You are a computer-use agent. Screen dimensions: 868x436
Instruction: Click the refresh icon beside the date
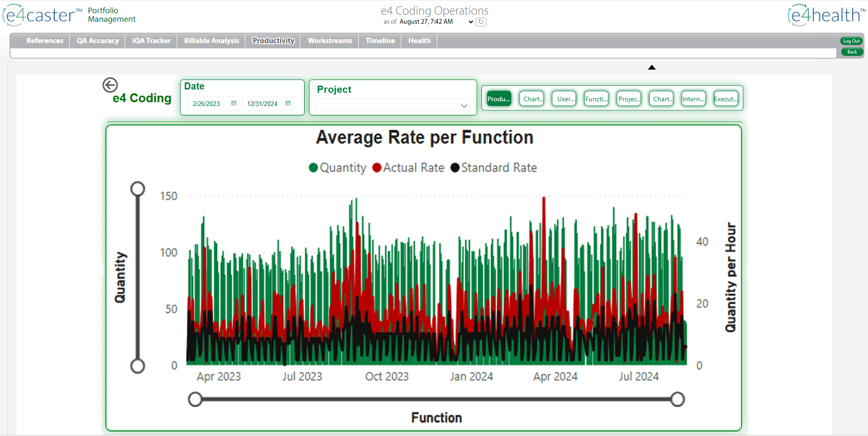pyautogui.click(x=481, y=22)
